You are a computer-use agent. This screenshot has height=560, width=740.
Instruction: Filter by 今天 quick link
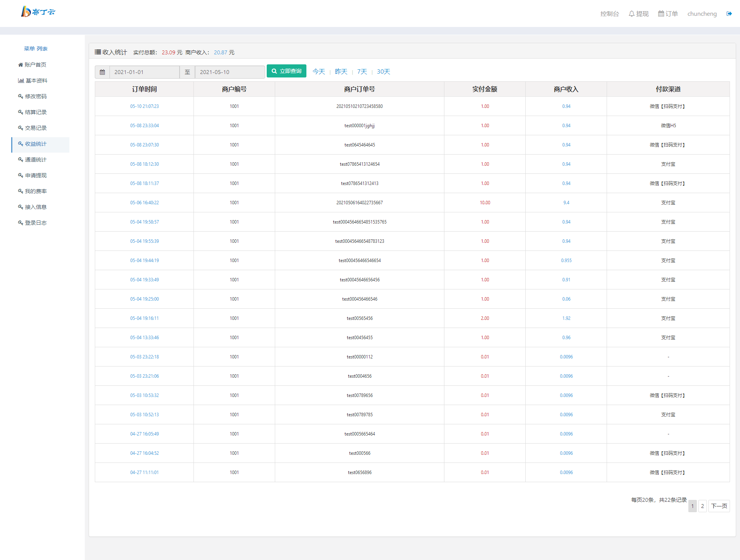pyautogui.click(x=318, y=72)
